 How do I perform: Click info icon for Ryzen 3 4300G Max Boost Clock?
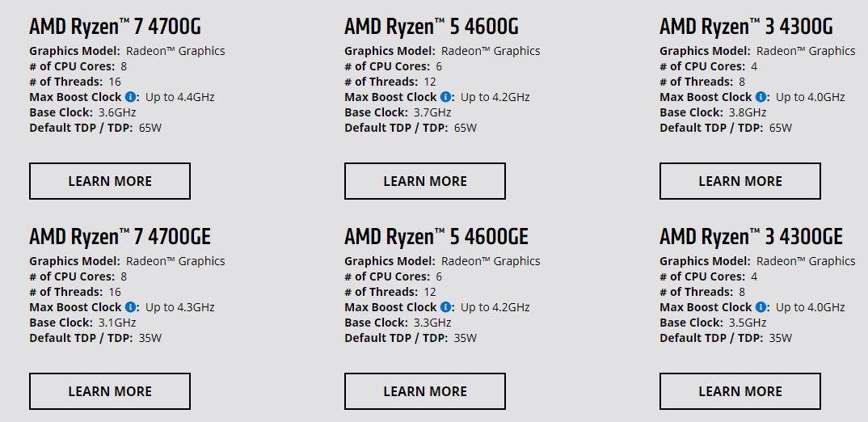coord(761,97)
